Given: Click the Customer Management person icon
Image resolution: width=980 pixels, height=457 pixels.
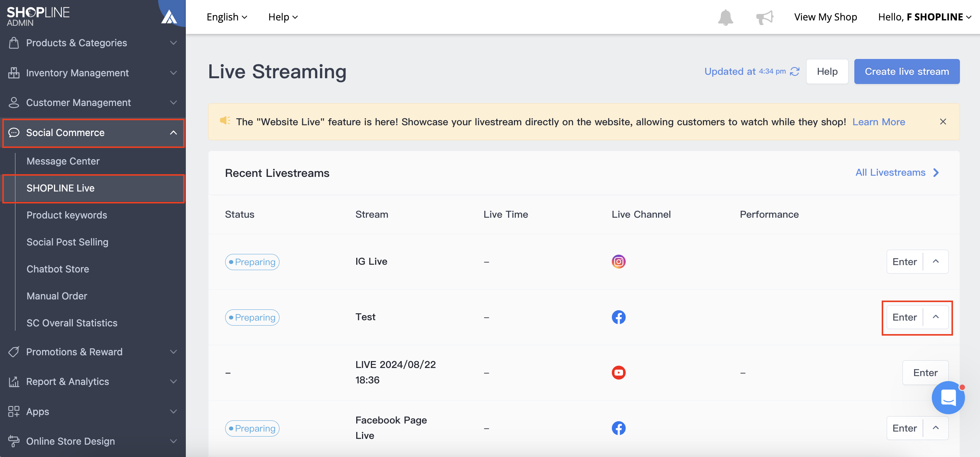Looking at the screenshot, I should [14, 102].
